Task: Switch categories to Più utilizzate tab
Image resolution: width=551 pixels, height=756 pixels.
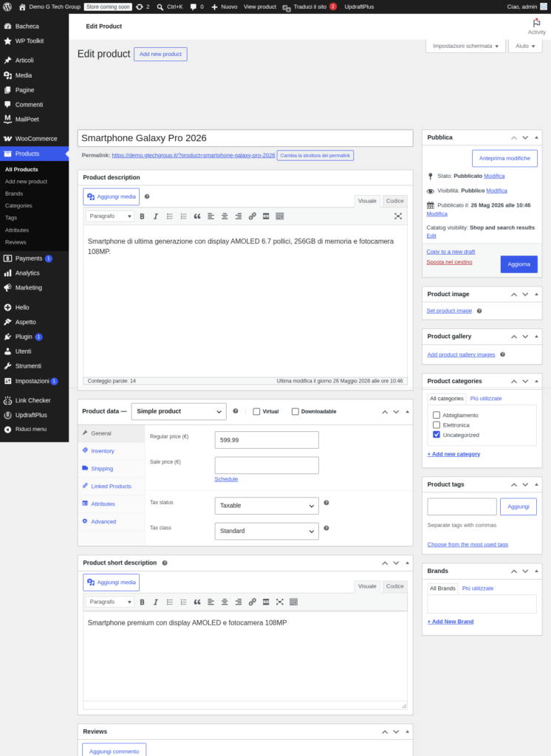Action: pyautogui.click(x=485, y=399)
